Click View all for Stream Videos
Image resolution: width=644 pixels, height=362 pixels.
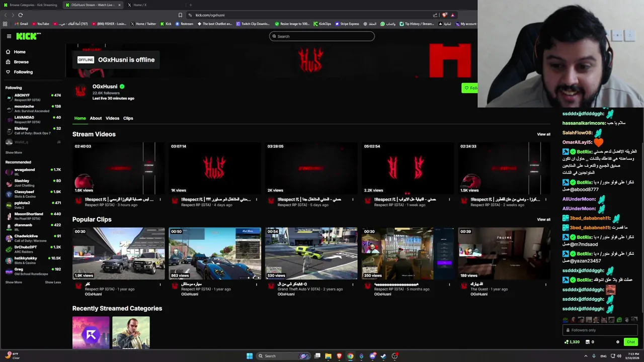543,134
